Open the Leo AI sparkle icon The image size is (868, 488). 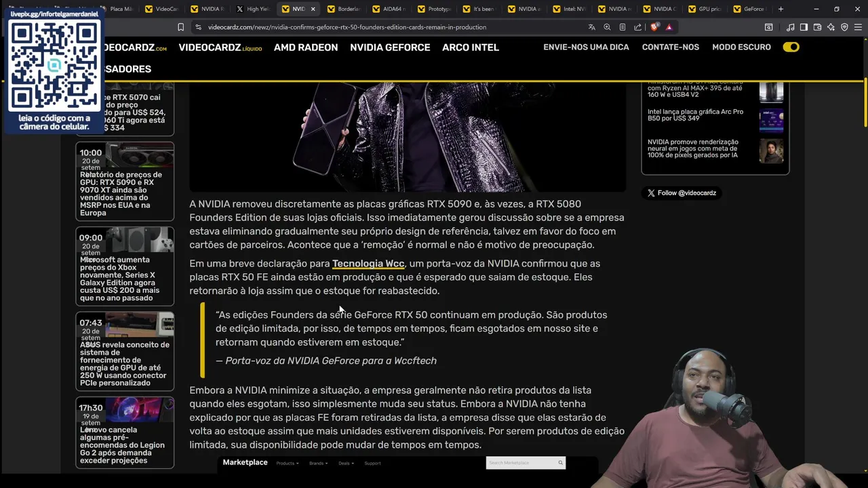pos(831,27)
